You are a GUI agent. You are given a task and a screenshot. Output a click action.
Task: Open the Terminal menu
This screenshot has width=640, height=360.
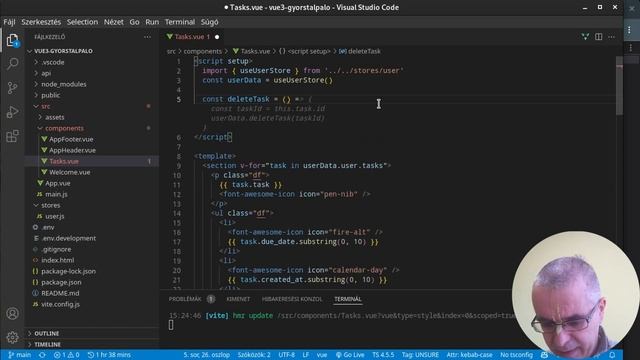pyautogui.click(x=180, y=22)
